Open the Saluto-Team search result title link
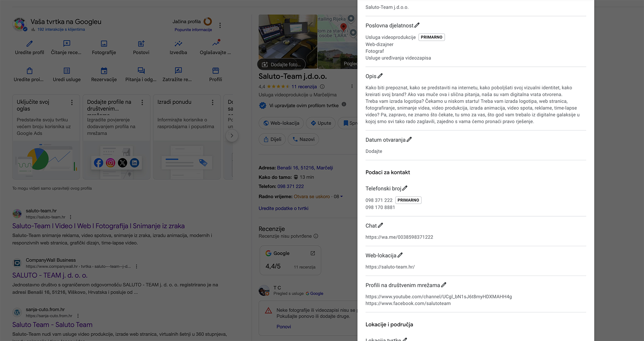The height and width of the screenshot is (341, 644). click(x=98, y=226)
